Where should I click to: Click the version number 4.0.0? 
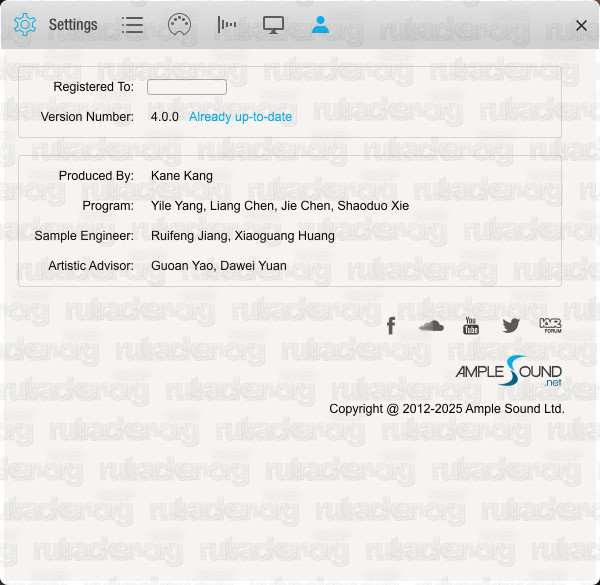point(165,117)
